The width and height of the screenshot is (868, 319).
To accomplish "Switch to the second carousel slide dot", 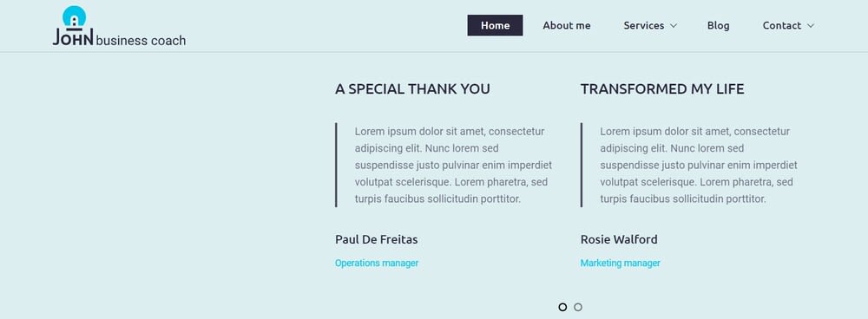I will click(x=578, y=307).
